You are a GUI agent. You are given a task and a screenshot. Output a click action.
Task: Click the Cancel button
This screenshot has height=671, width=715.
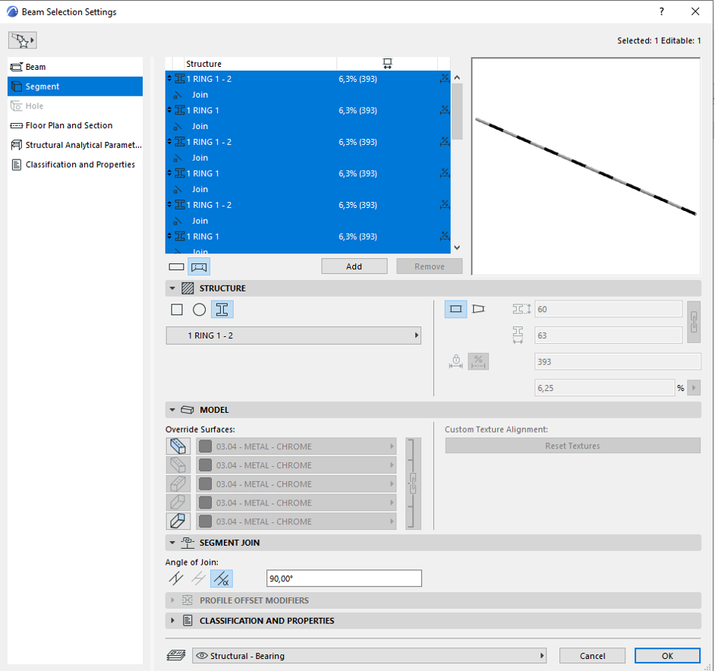pyautogui.click(x=592, y=656)
